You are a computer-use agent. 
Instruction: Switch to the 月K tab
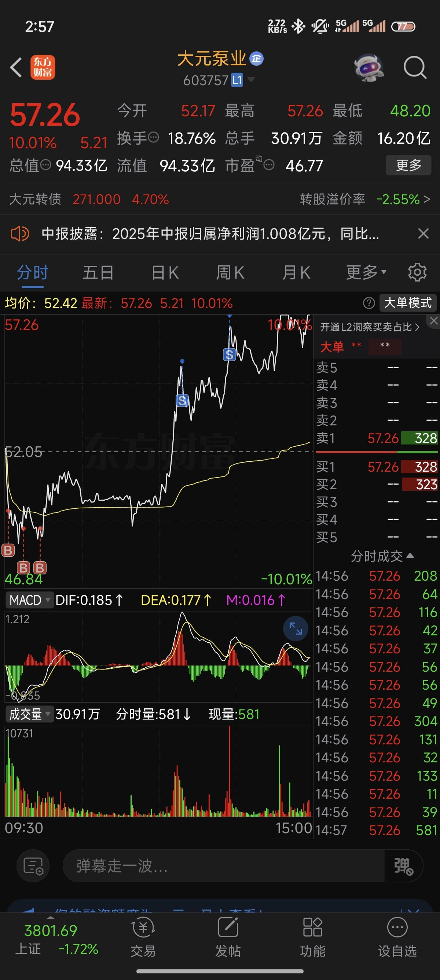pyautogui.click(x=296, y=272)
